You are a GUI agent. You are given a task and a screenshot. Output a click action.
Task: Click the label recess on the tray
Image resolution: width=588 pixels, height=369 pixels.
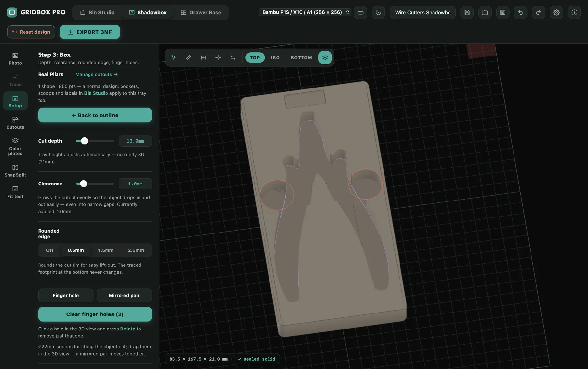tap(305, 99)
